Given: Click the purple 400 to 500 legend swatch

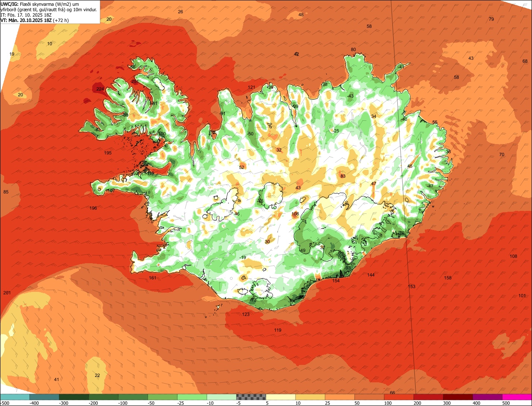Looking at the screenshot, I should [x=487, y=397].
